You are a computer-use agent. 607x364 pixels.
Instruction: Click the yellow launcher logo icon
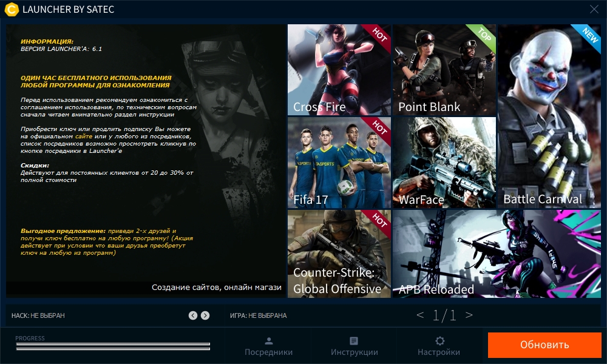(12, 9)
